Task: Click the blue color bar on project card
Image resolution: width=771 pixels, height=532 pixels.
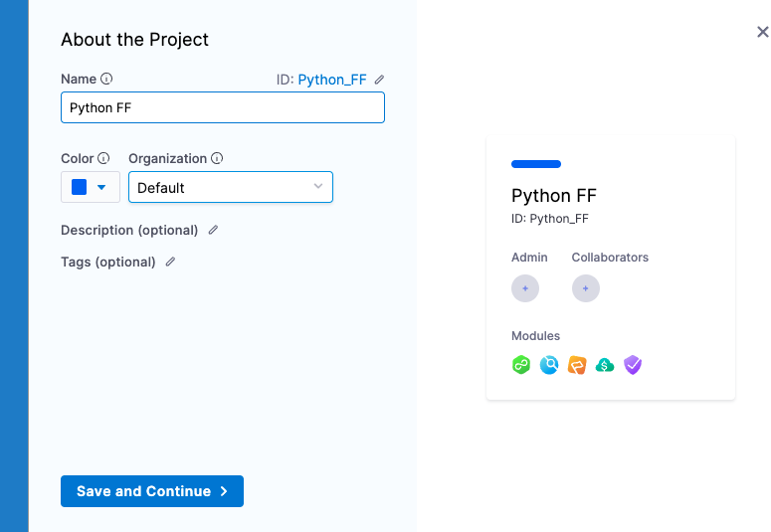Action: point(536,164)
